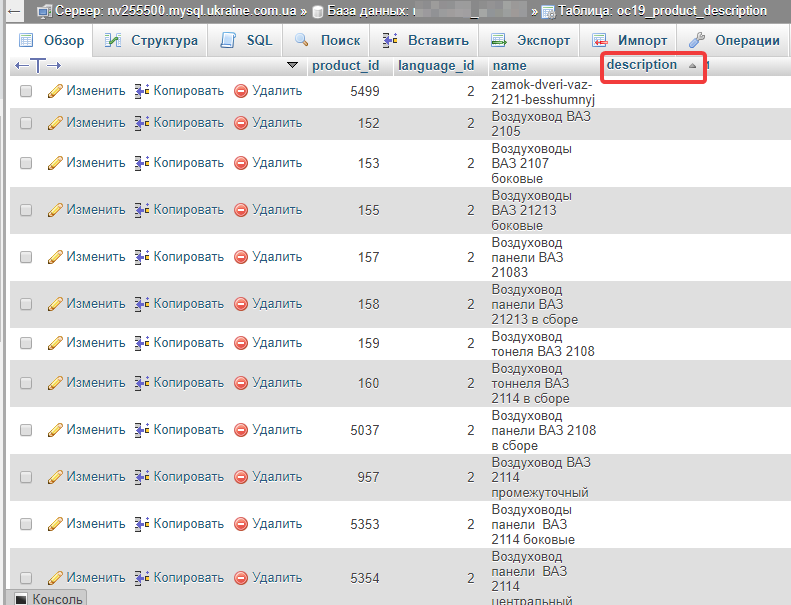
Task: Tick the checkbox for product 158
Action: click(x=26, y=304)
